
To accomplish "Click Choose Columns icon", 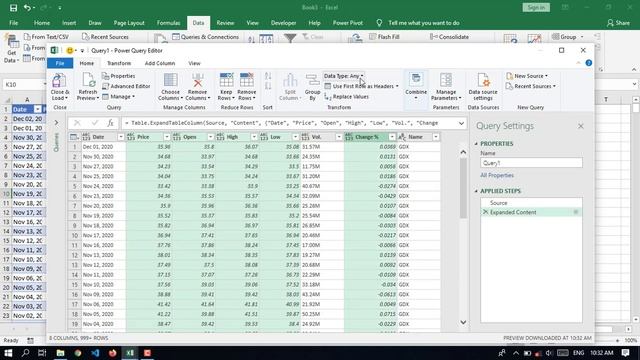I will (171, 80).
